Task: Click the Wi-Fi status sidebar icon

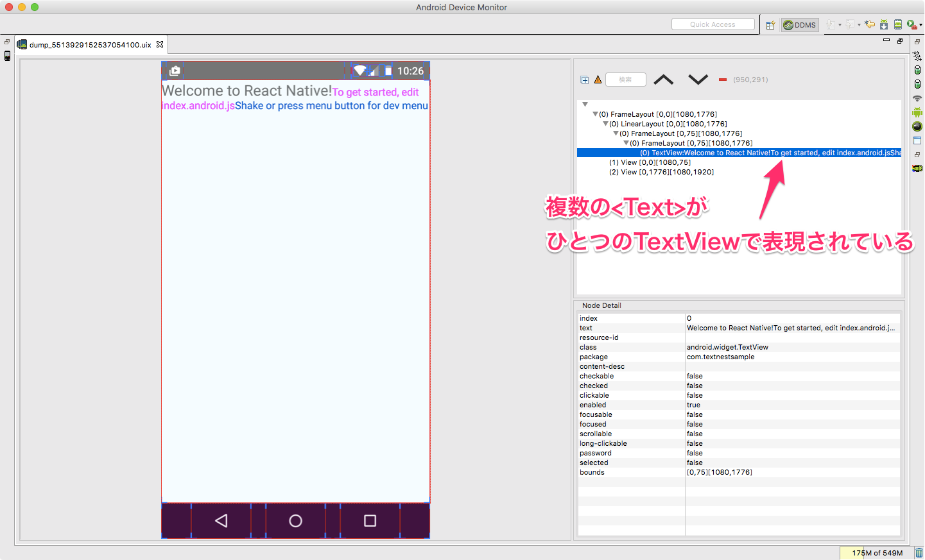Action: pyautogui.click(x=917, y=98)
